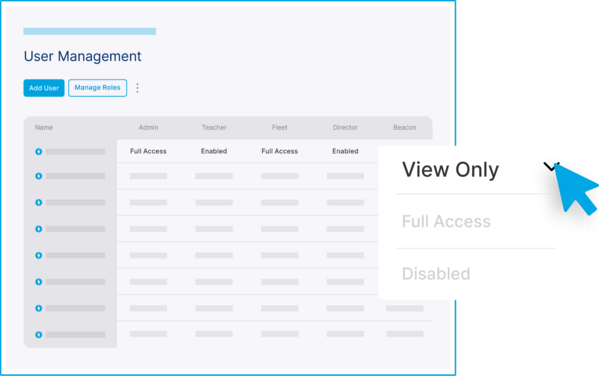Click the Fleet column header
Viewport: 599px width, 376px height.
pyautogui.click(x=280, y=127)
